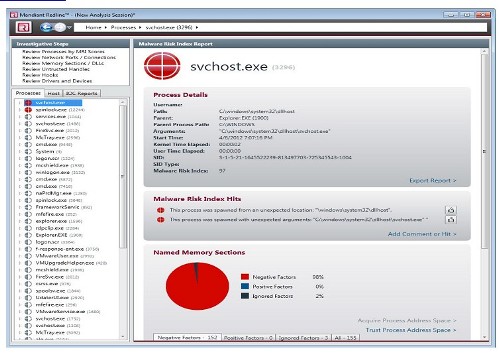Click the icon beside f-response-ent.exe

[28, 249]
